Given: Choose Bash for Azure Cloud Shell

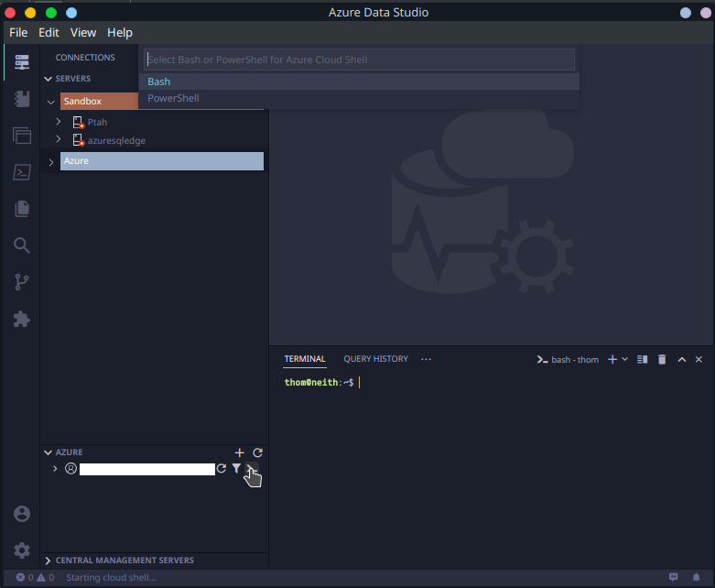Looking at the screenshot, I should (x=359, y=82).
